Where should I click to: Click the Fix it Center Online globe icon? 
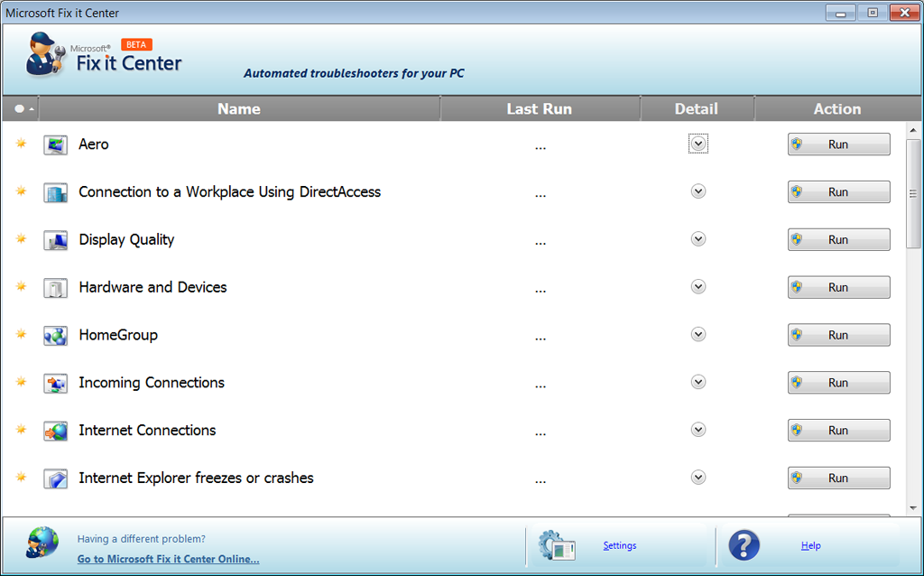pos(42,543)
